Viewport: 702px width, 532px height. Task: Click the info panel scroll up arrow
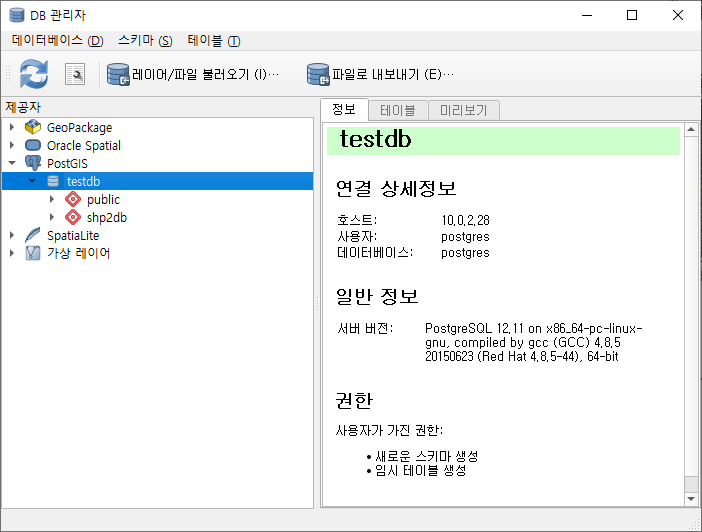tap(691, 129)
